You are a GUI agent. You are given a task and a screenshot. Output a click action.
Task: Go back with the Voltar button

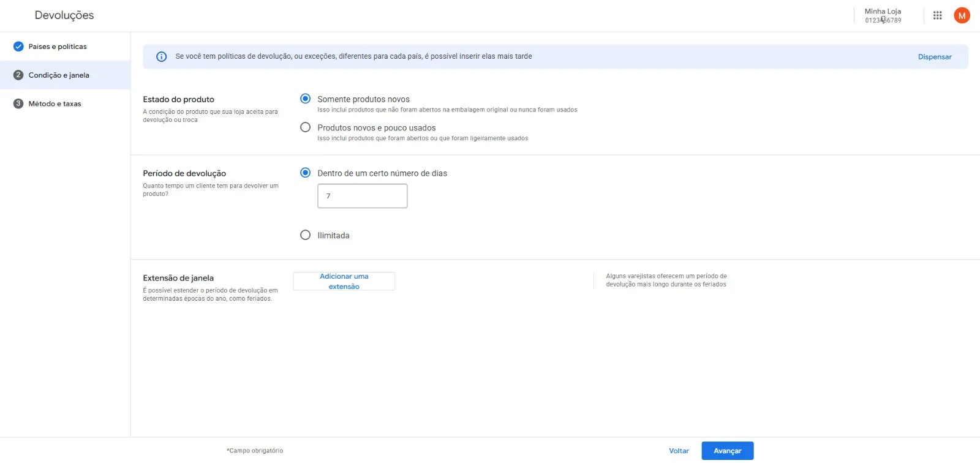[679, 451]
